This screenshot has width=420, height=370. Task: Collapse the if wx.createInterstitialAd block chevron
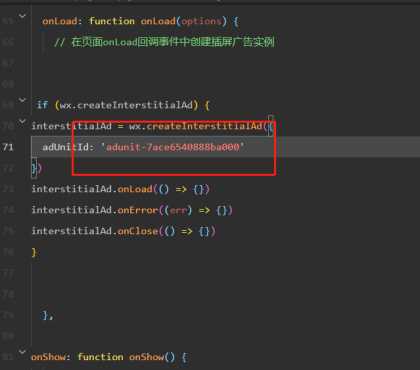pos(22,100)
